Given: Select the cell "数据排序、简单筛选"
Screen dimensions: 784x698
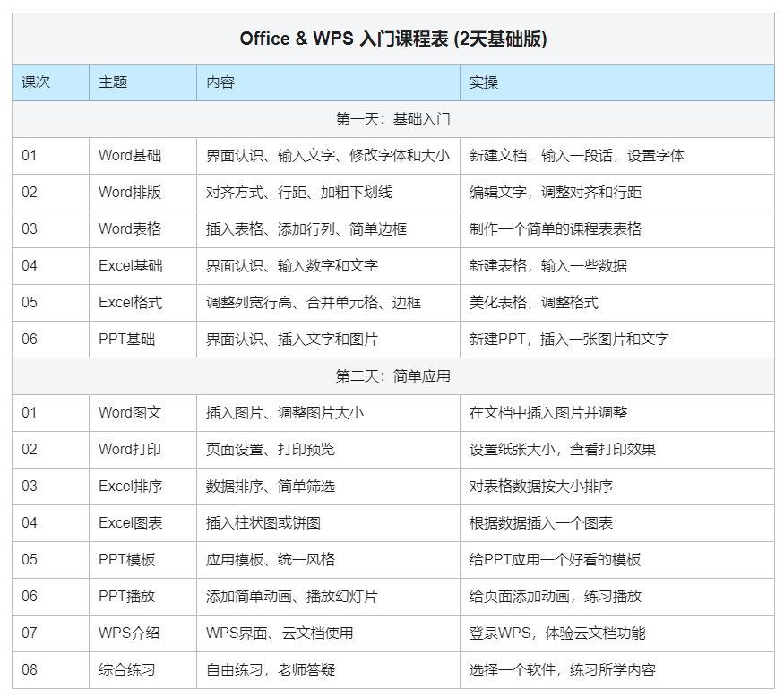Looking at the screenshot, I should tap(328, 487).
